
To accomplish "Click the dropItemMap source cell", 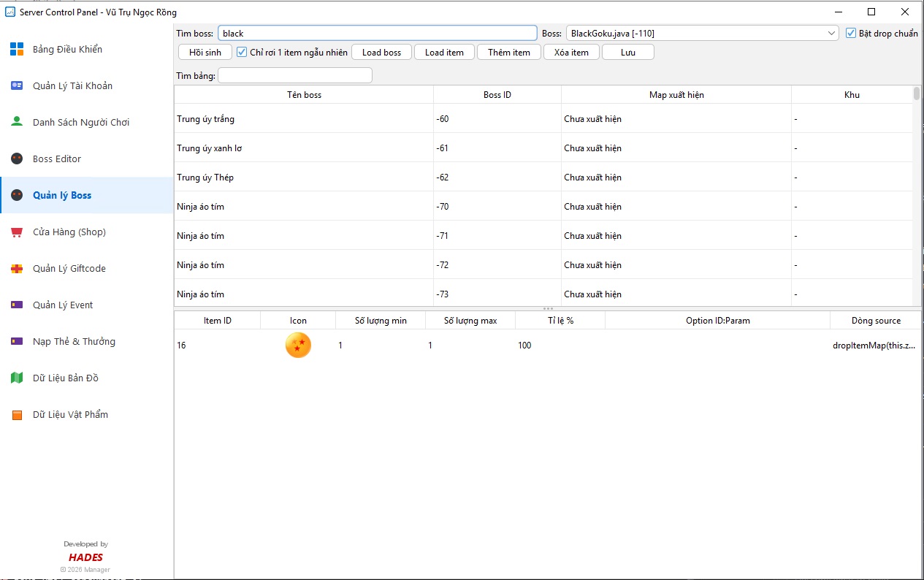I will point(875,345).
